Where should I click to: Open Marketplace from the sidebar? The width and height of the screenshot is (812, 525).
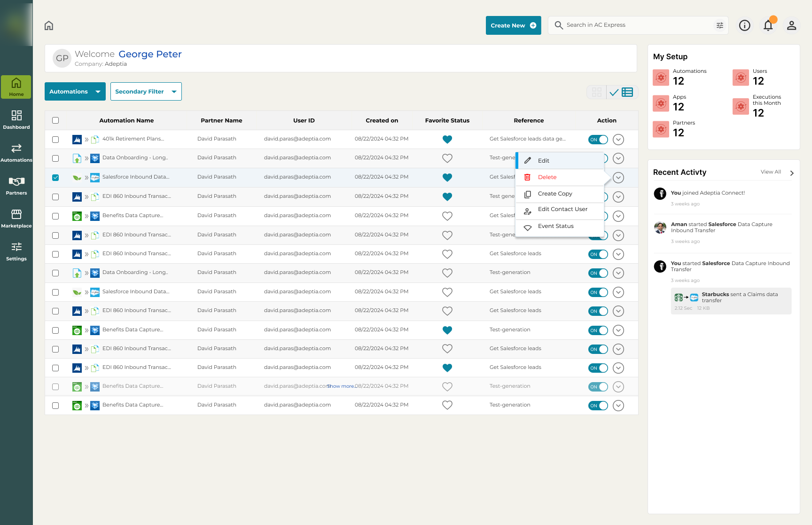click(16, 219)
